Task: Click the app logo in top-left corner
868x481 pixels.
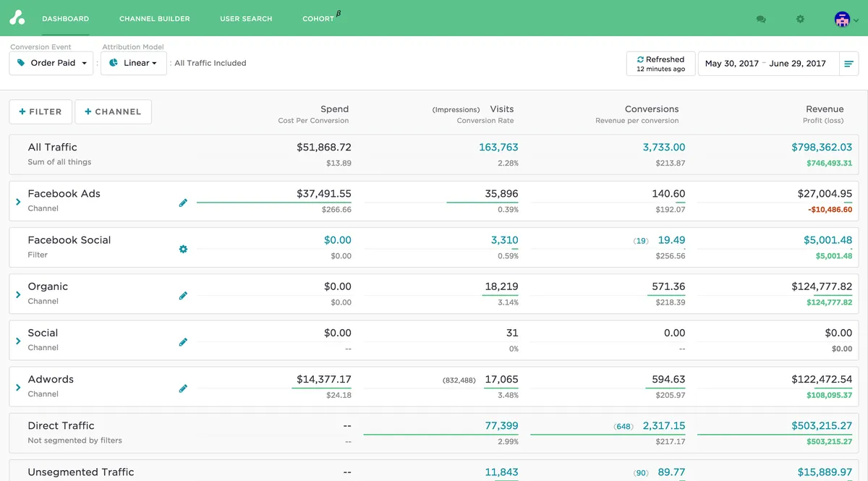Action: [17, 18]
